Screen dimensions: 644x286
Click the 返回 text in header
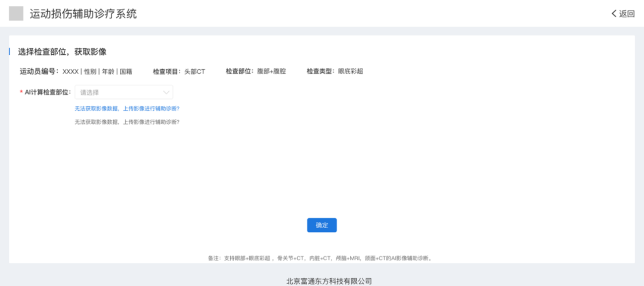(x=627, y=14)
